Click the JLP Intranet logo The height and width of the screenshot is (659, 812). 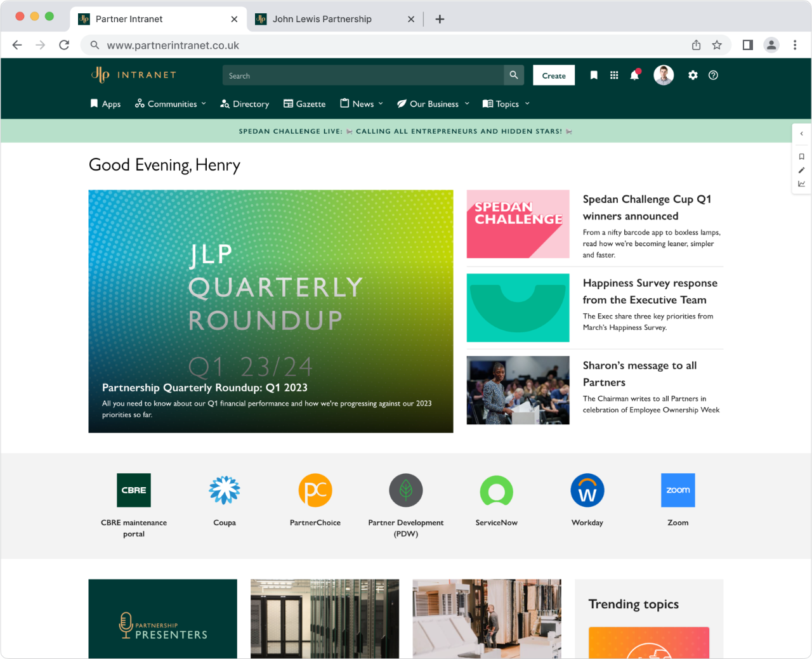point(134,75)
